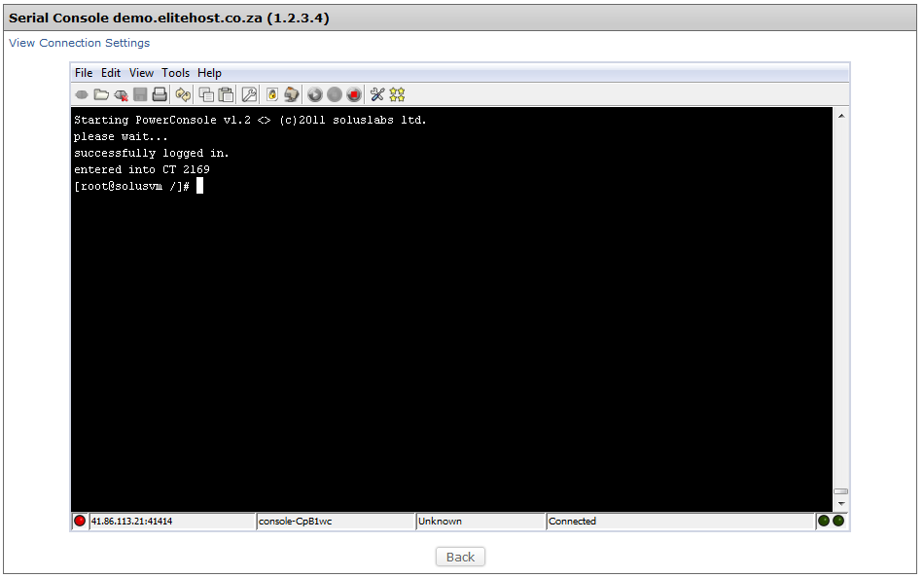
Task: Click the red status indicator light
Action: click(80, 521)
